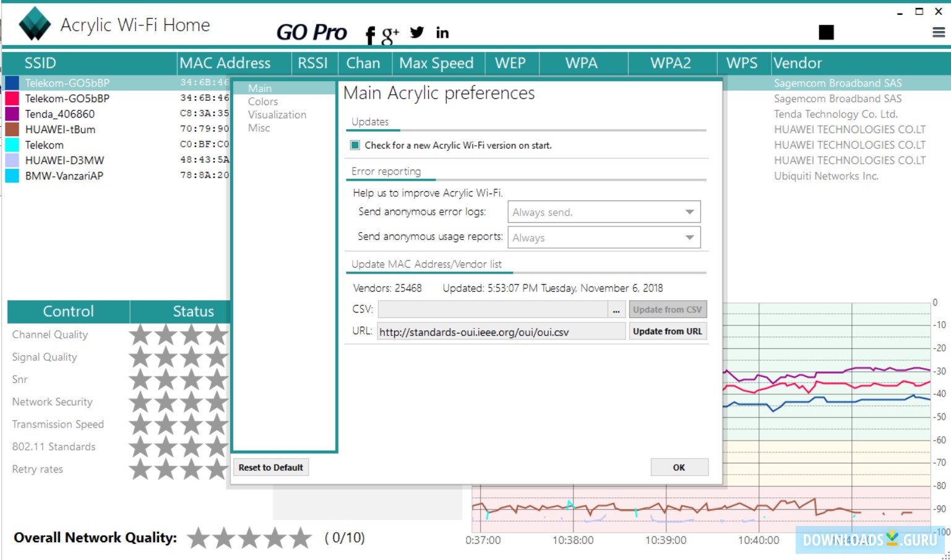Select the network named just Telekom
Image resolution: width=951 pixels, height=560 pixels.
[x=45, y=145]
